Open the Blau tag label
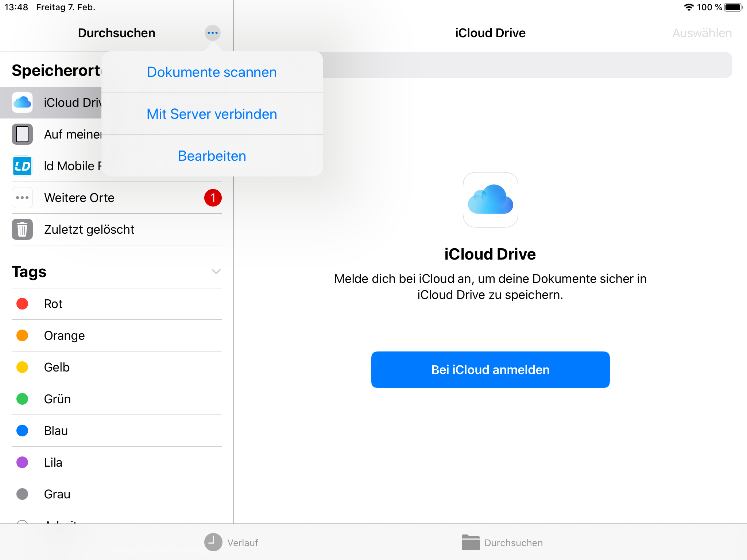The height and width of the screenshot is (560, 747). click(56, 431)
